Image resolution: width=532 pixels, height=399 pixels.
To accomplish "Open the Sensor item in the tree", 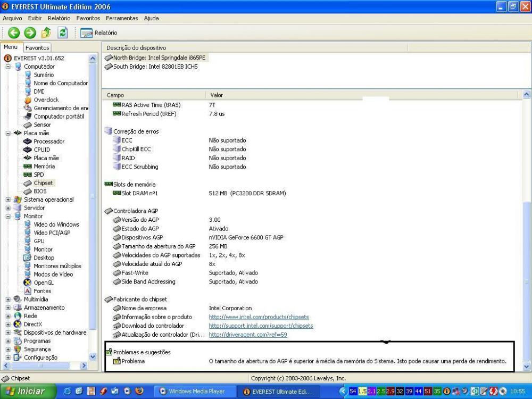I will [42, 125].
